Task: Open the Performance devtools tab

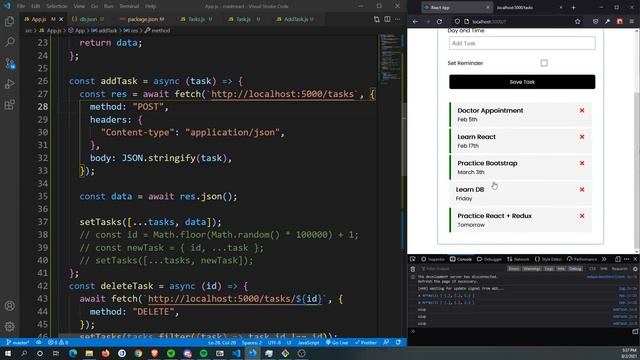Action: (x=582, y=259)
